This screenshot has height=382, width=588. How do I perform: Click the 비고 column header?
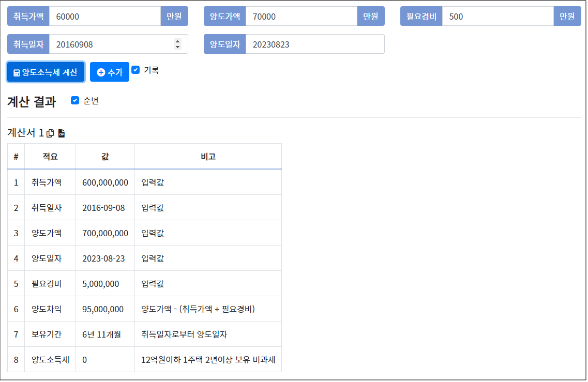click(207, 156)
